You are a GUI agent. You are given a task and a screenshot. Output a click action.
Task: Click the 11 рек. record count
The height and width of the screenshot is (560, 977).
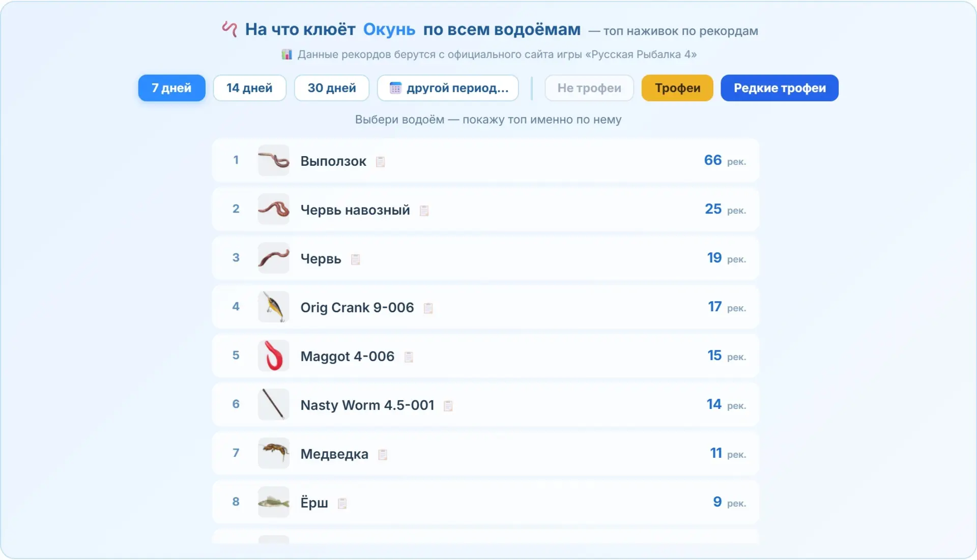pos(728,453)
